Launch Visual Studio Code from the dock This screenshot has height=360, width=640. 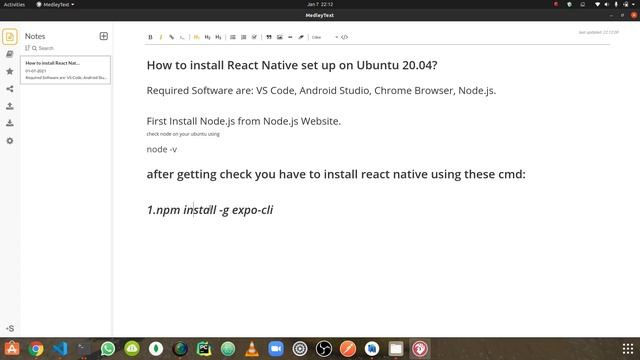60,349
